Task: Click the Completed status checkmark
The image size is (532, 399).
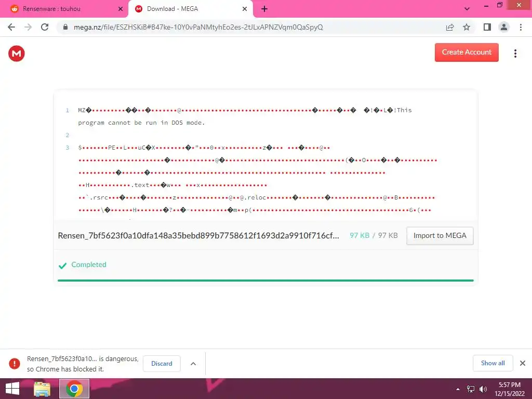Action: click(62, 265)
